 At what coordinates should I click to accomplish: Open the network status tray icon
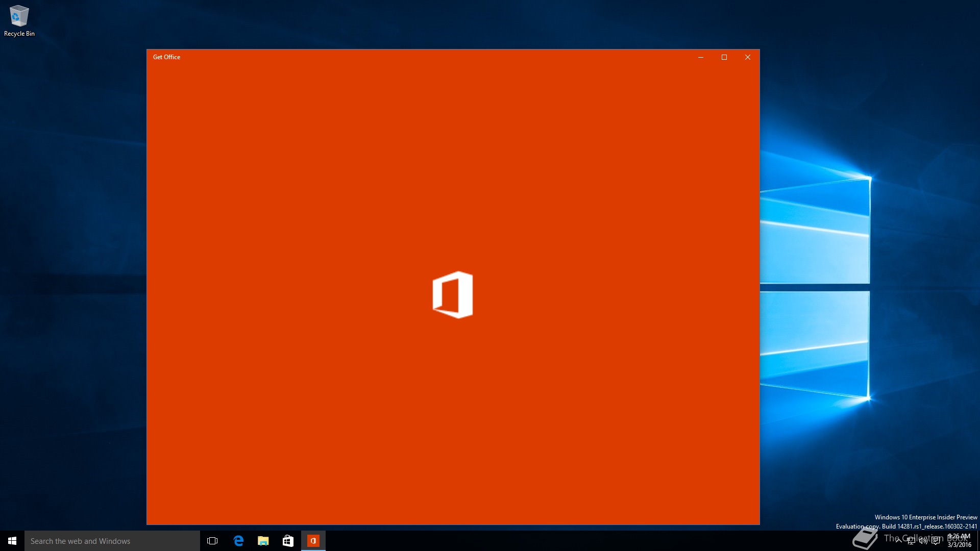tap(911, 541)
